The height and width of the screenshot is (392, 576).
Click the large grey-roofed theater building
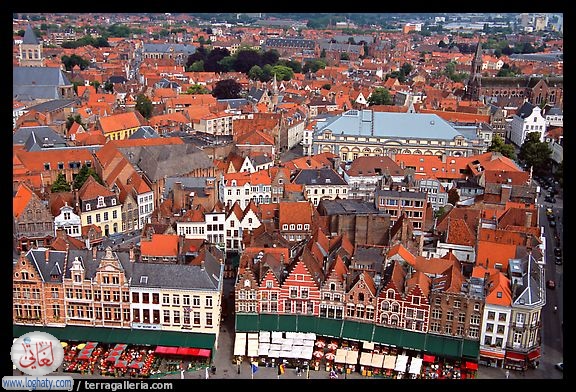(x=395, y=135)
